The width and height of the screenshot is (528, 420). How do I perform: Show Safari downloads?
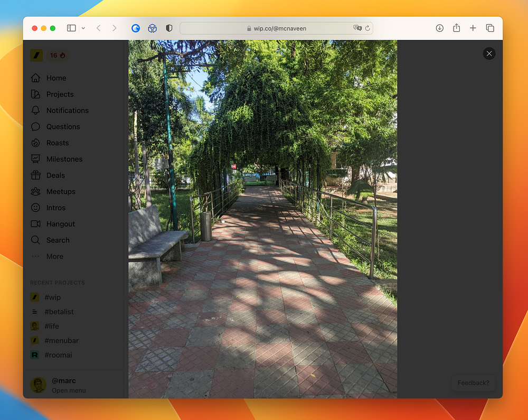pyautogui.click(x=439, y=28)
